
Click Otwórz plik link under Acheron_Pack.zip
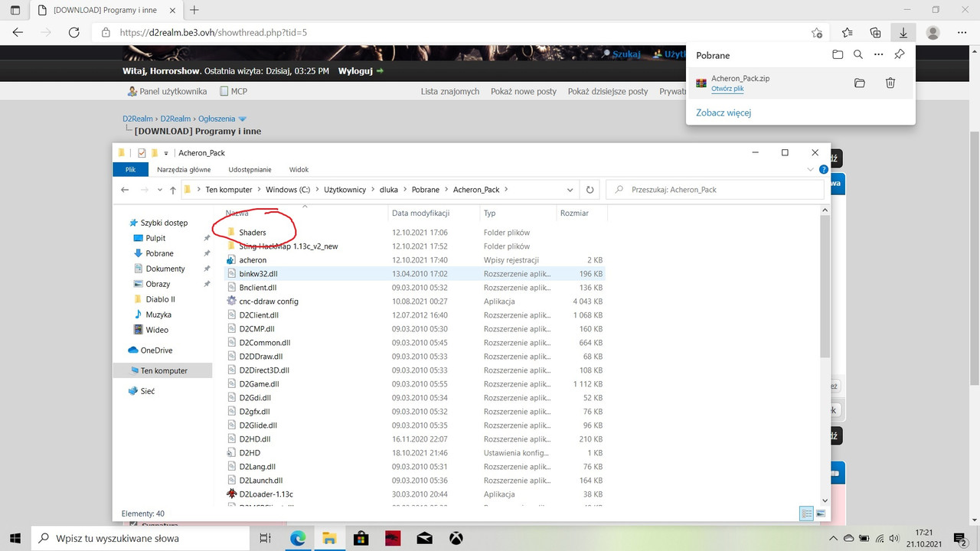727,89
